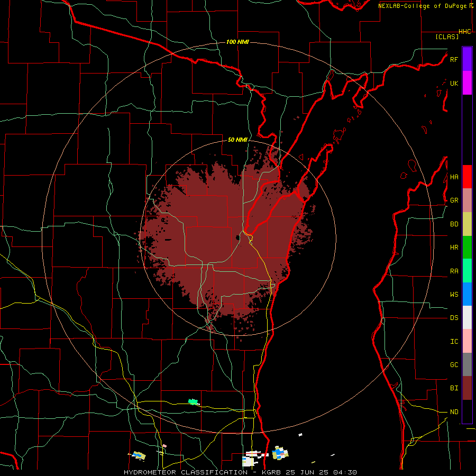Click the UK legend label

(454, 83)
